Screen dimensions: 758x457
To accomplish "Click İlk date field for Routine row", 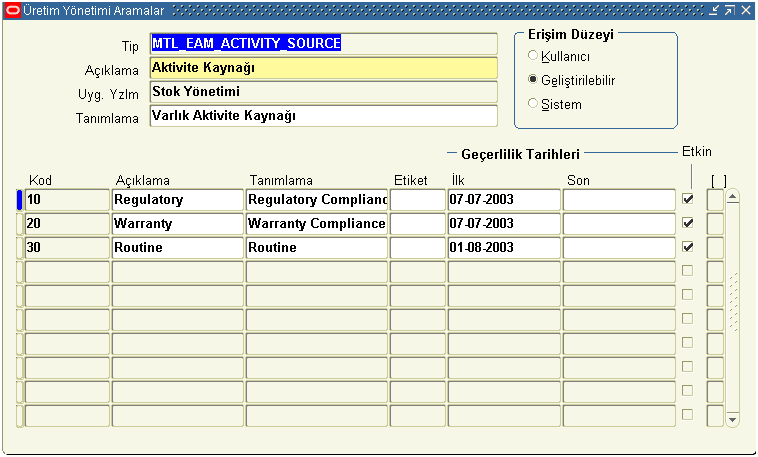I will pos(503,248).
